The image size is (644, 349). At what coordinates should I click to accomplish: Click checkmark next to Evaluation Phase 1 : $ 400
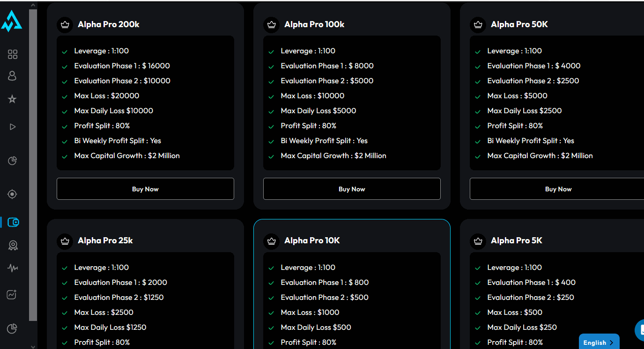(478, 283)
